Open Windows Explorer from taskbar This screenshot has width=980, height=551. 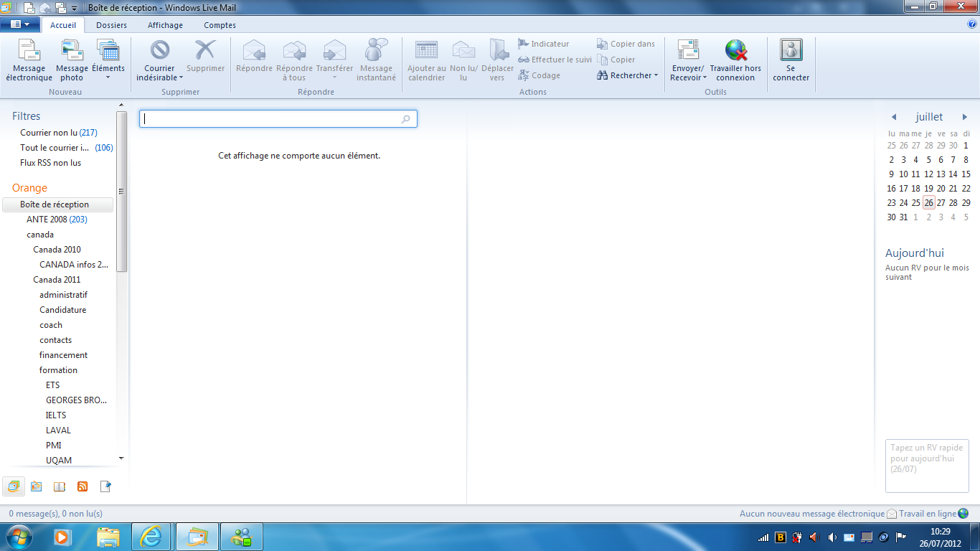109,537
